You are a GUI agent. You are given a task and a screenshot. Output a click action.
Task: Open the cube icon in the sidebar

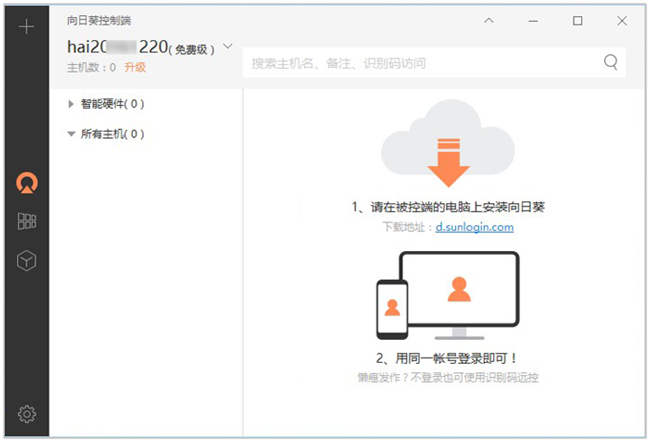click(27, 261)
